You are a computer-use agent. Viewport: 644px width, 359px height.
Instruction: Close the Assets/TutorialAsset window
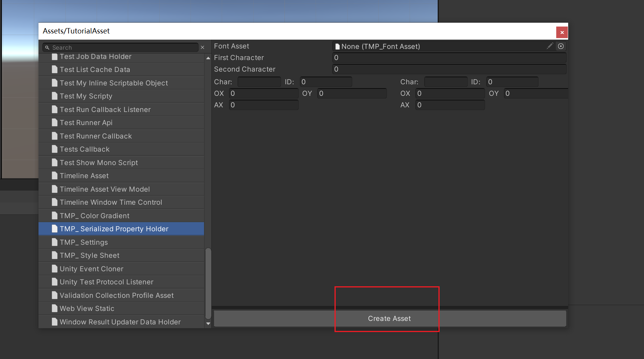(x=562, y=32)
